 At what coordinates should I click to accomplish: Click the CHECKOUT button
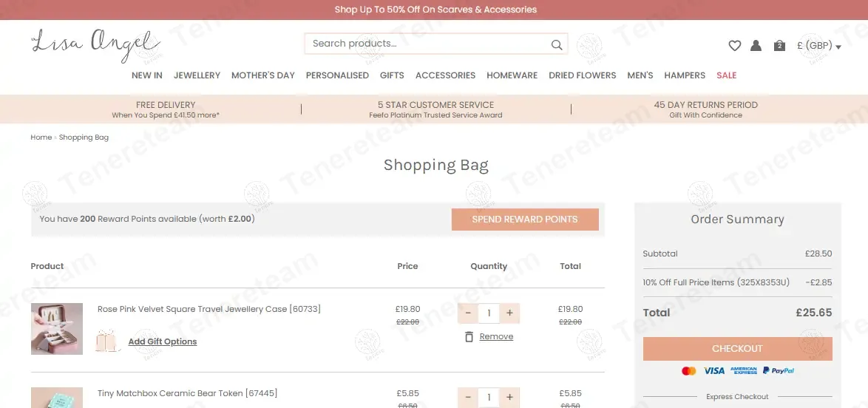pyautogui.click(x=737, y=349)
